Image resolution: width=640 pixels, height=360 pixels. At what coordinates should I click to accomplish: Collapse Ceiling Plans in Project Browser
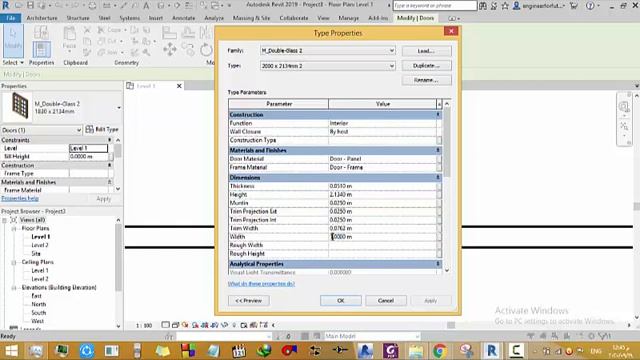tap(13, 262)
